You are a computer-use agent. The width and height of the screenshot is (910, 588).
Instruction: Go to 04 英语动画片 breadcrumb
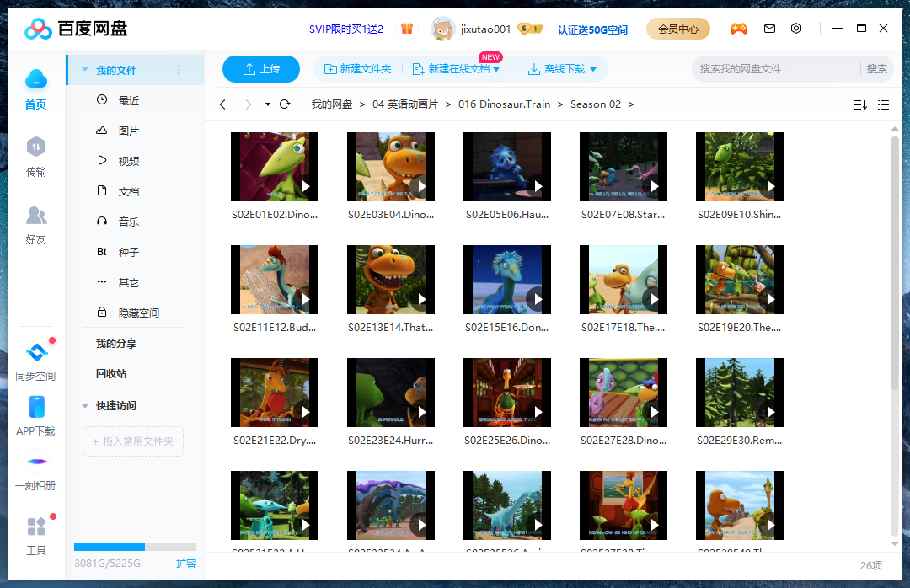(x=405, y=104)
